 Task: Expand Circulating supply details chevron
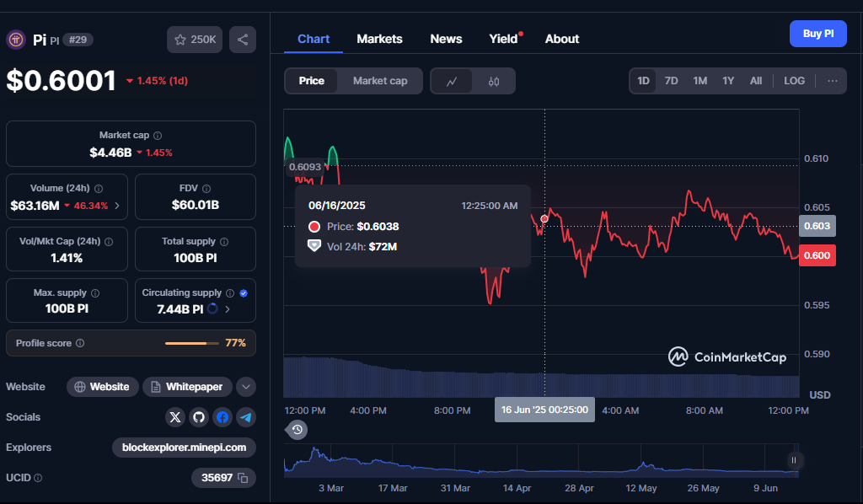(228, 309)
